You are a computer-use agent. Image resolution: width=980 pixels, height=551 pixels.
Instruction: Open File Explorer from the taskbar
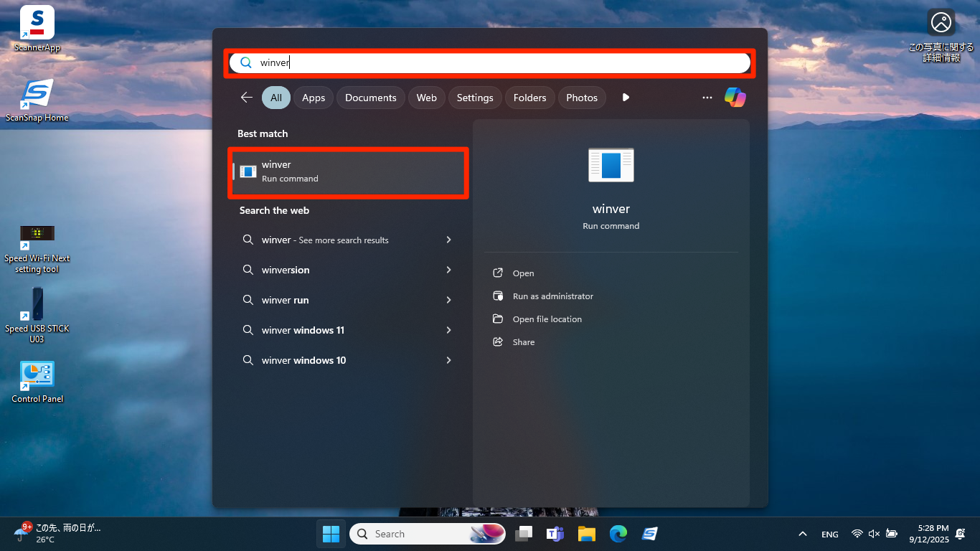(x=587, y=534)
